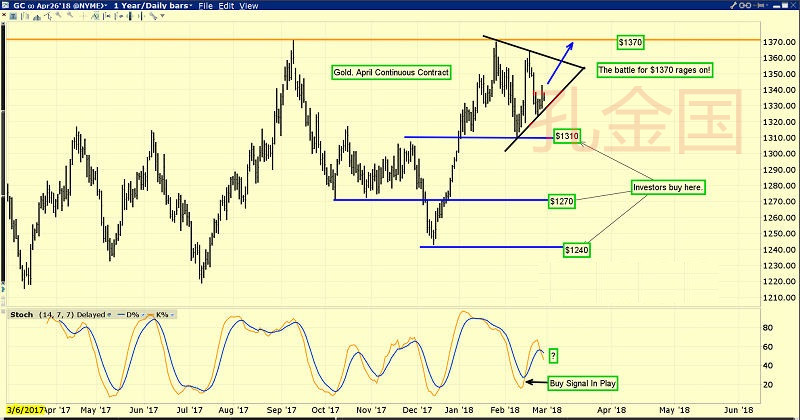The image size is (800, 420).
Task: Click the 20 level on stochastic axis
Action: (x=767, y=385)
